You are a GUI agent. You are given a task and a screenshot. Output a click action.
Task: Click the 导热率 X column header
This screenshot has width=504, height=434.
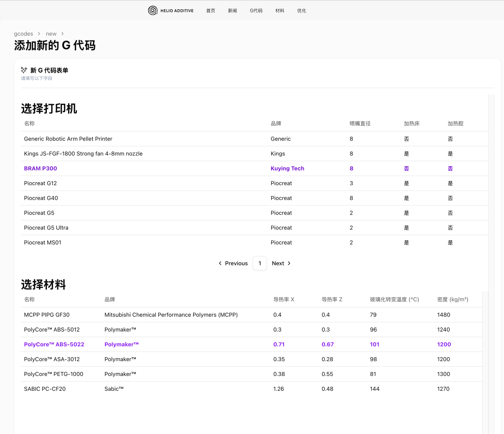(x=284, y=299)
